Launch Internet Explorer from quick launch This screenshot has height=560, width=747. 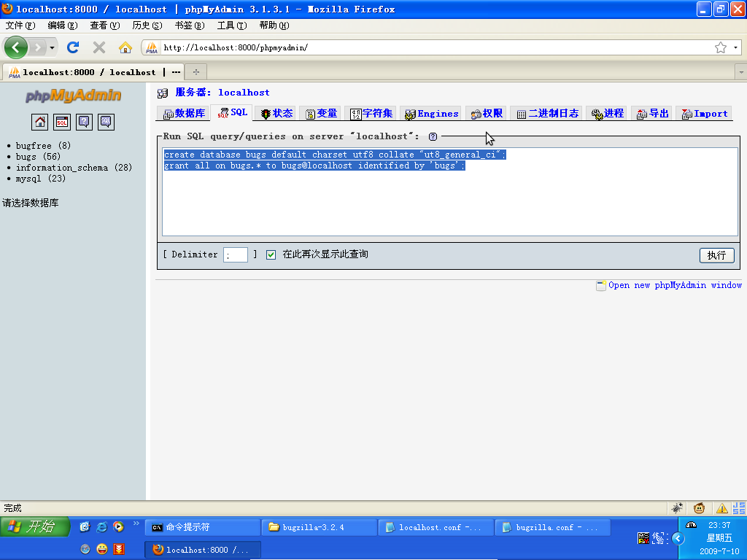pos(102,526)
